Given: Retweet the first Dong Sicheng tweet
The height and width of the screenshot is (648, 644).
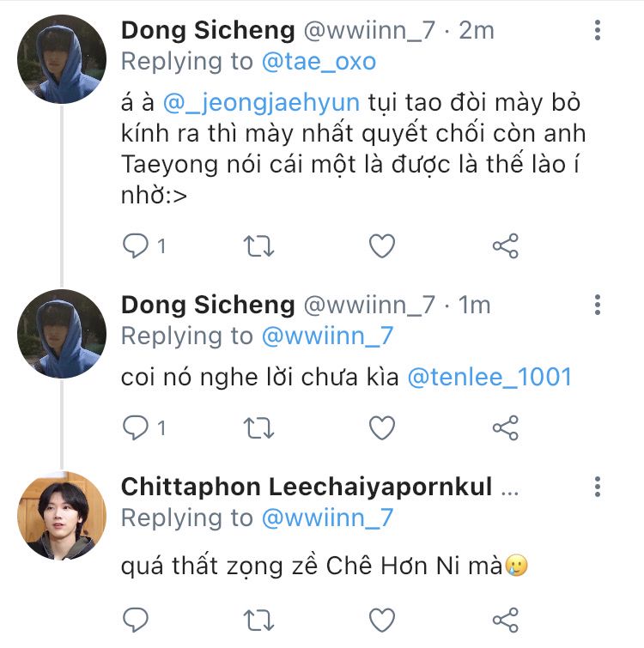Looking at the screenshot, I should tap(259, 247).
